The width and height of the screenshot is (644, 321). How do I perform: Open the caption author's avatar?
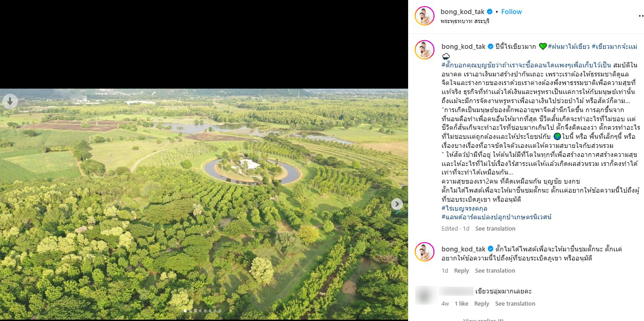click(x=424, y=50)
